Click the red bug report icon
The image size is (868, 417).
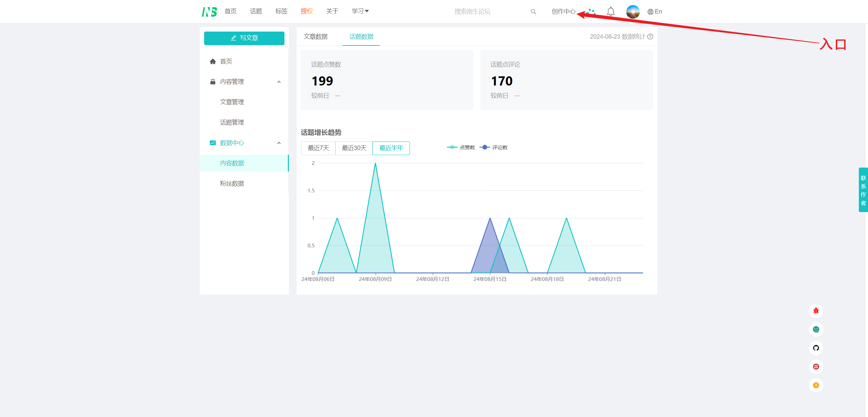point(816,311)
